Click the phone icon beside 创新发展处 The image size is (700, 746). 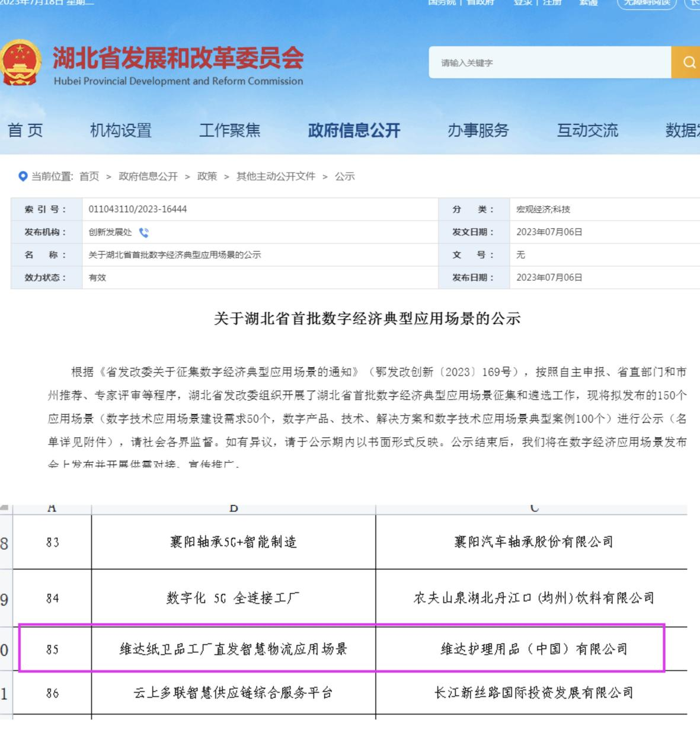(x=143, y=232)
